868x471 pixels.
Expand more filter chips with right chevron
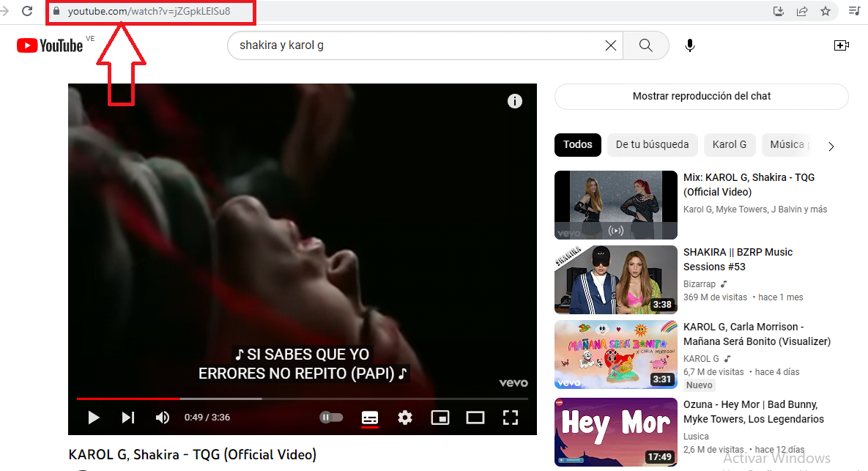(831, 146)
